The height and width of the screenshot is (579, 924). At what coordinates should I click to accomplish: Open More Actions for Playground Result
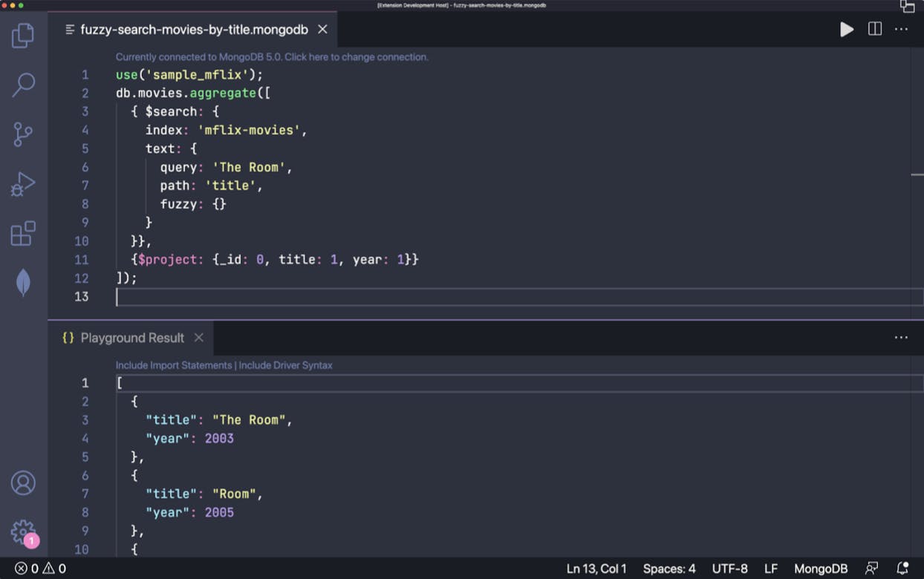901,337
